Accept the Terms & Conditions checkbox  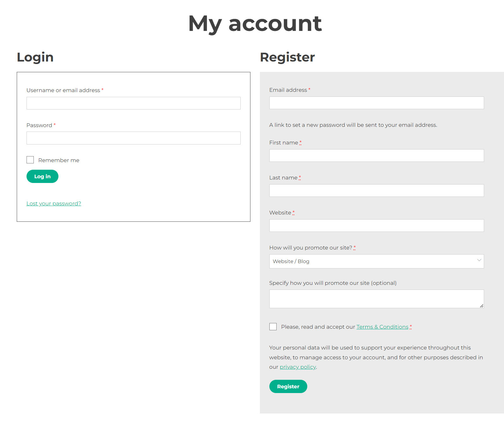[x=273, y=327]
